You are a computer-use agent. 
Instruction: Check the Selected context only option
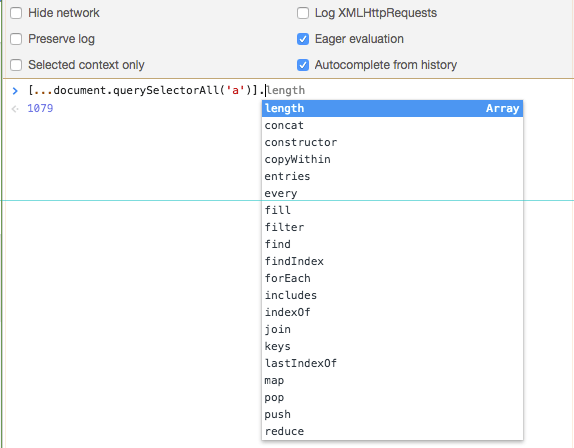coord(16,65)
